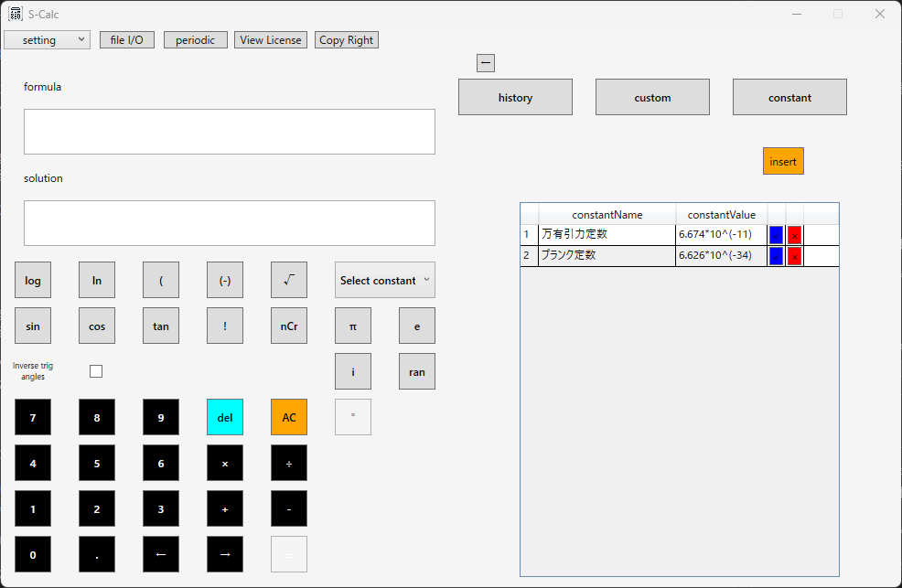Delete the プランク定数 constant row
The image size is (902, 588).
(x=794, y=256)
